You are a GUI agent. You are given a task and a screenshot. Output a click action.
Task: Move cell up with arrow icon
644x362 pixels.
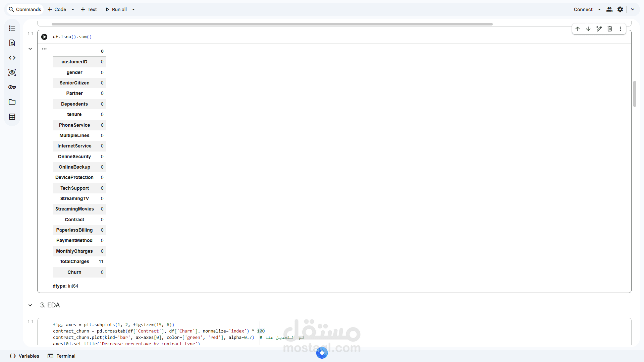[578, 29]
